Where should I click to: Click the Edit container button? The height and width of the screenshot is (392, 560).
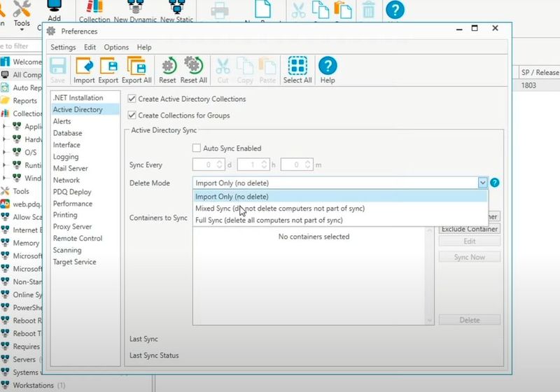pyautogui.click(x=469, y=241)
